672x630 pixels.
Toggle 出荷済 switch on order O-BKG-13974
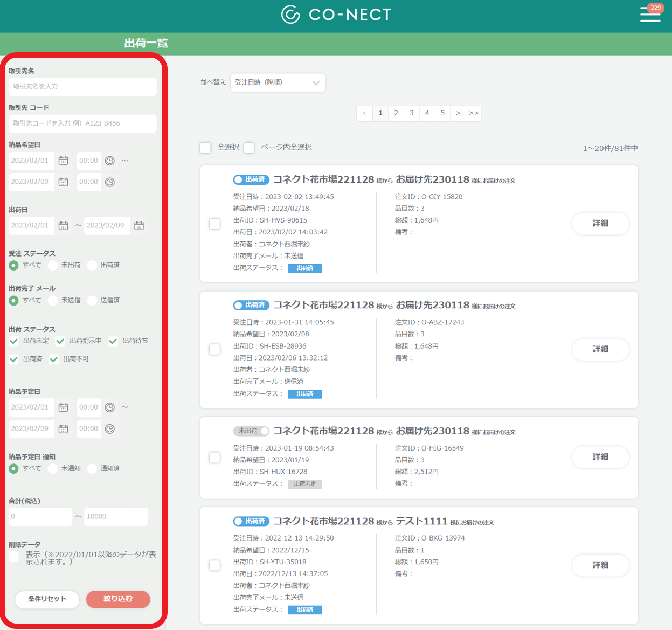click(x=251, y=521)
